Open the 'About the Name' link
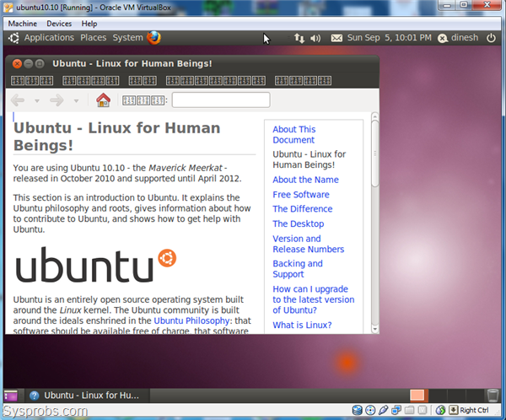This screenshot has height=420, width=506. pyautogui.click(x=305, y=180)
